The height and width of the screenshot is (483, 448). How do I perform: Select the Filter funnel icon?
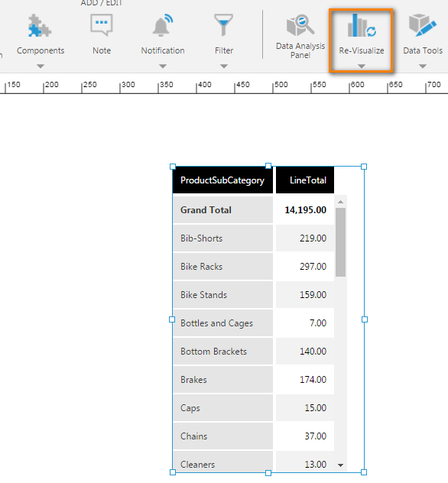click(x=224, y=25)
